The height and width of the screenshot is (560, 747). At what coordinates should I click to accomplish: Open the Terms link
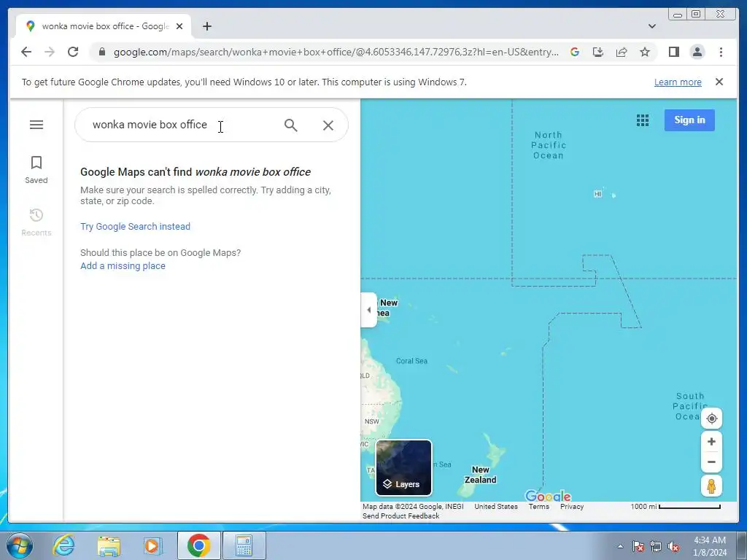[x=539, y=507]
